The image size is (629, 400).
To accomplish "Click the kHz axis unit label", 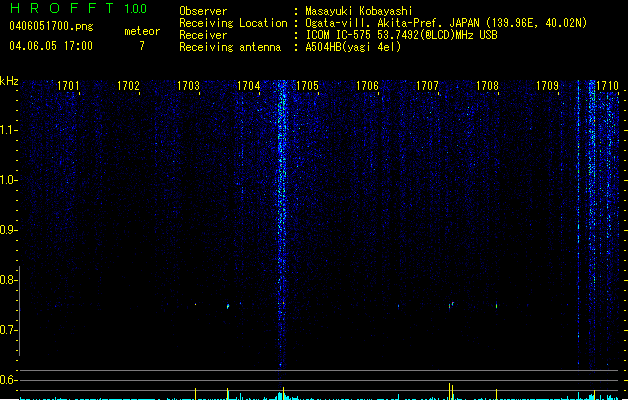I will tap(9, 81).
